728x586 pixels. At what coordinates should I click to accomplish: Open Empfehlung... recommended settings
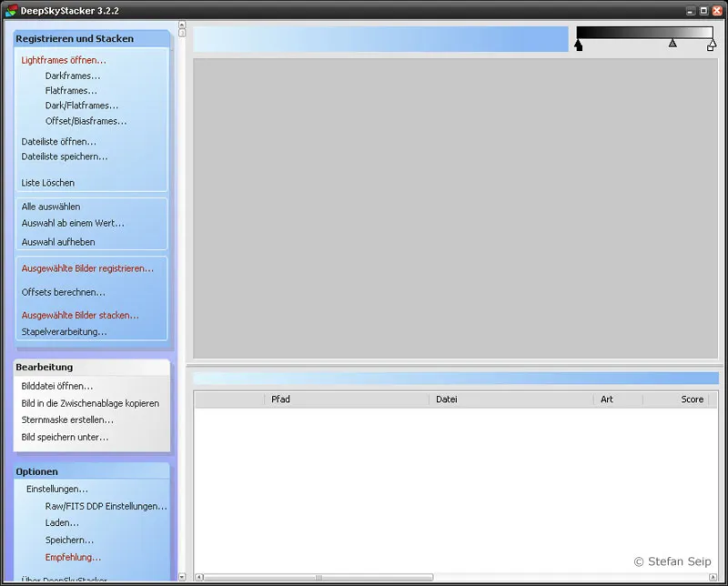pyautogui.click(x=73, y=558)
